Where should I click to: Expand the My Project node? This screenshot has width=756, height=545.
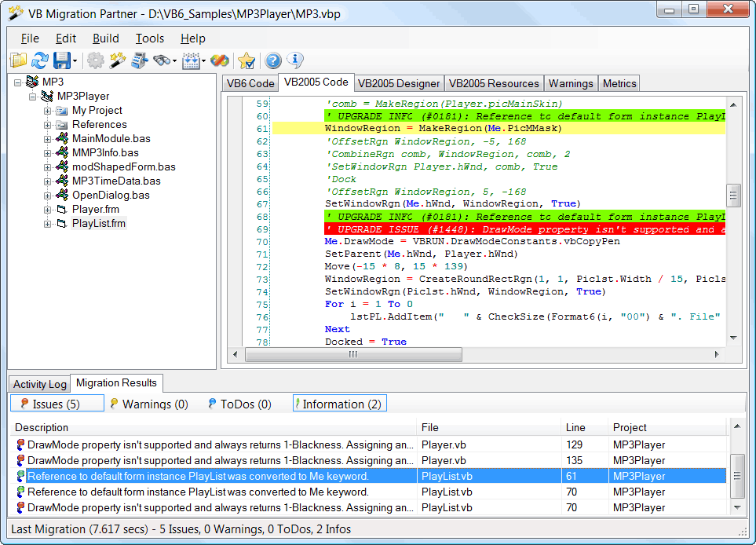coord(47,111)
